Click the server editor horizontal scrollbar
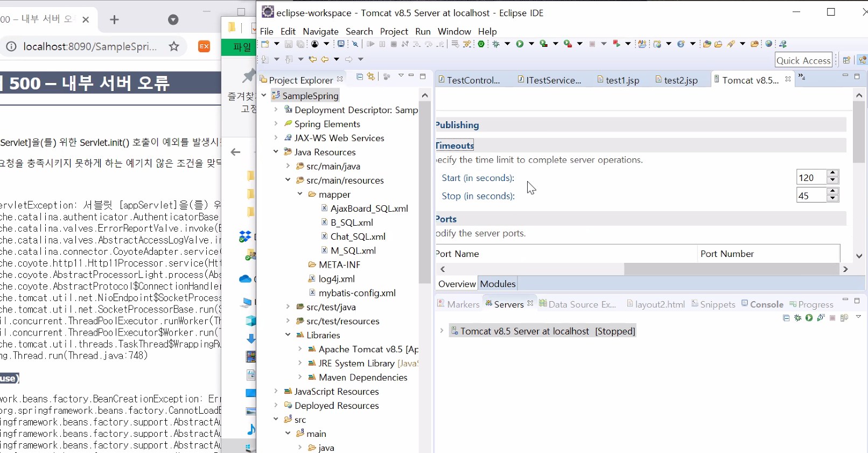868x453 pixels. 731,269
